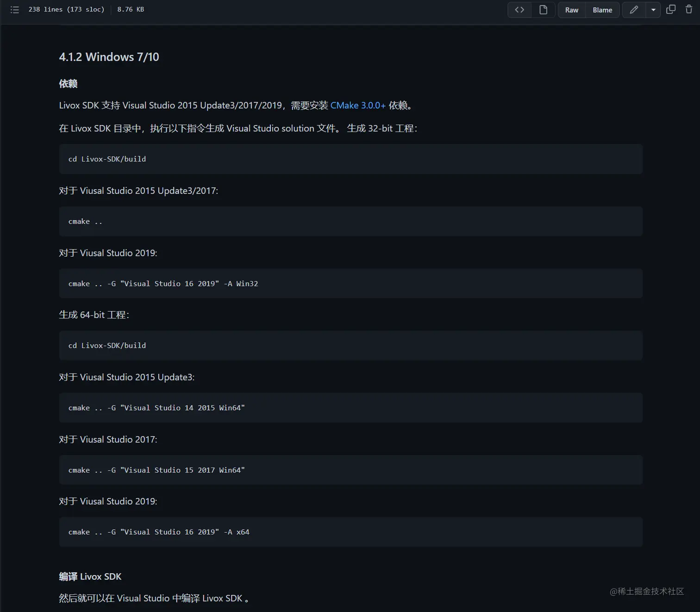Click the Visual Studio 16 2019 x64 command
Screen dimensions: 700x612
pos(159,532)
